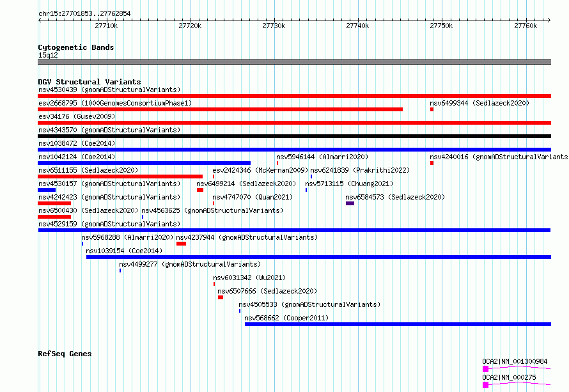Open the nsv4499277 gnomAD variant label
Image resolution: width=569 pixels, height=392 pixels.
[190, 264]
